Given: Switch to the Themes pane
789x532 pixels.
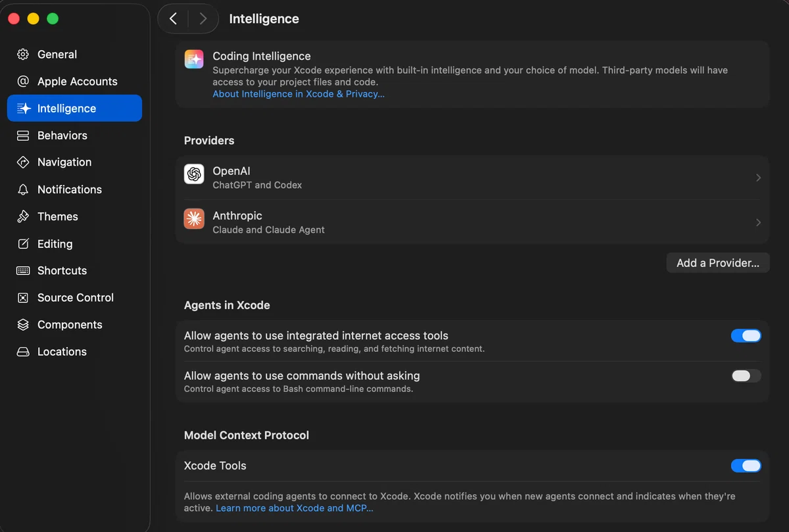Looking at the screenshot, I should (x=74, y=216).
